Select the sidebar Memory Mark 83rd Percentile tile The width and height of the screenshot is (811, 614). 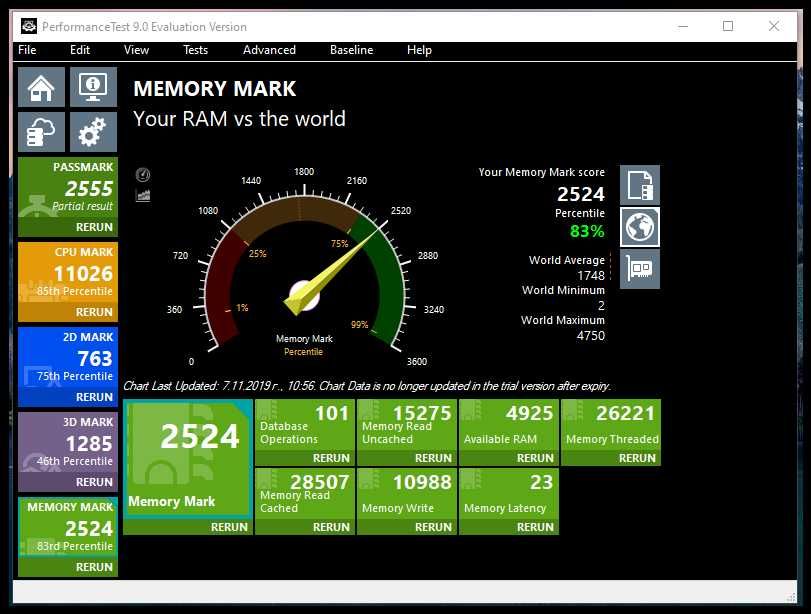68,527
